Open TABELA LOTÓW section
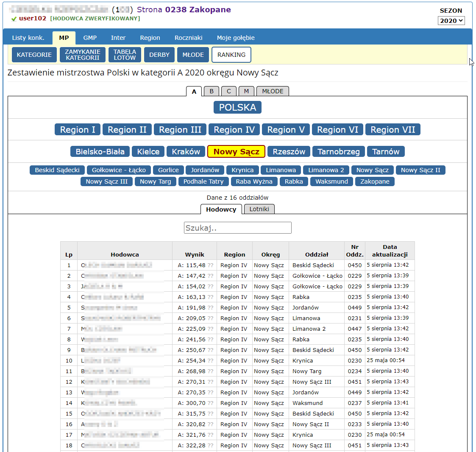Image resolution: width=476 pixels, height=452 pixels. coord(125,55)
